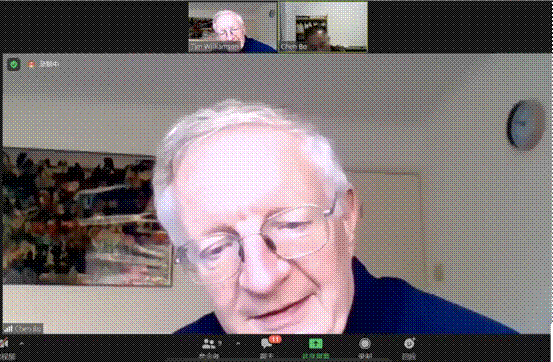Click the unread chat count badge
Viewport: 553px width, 362px height.
(x=275, y=339)
